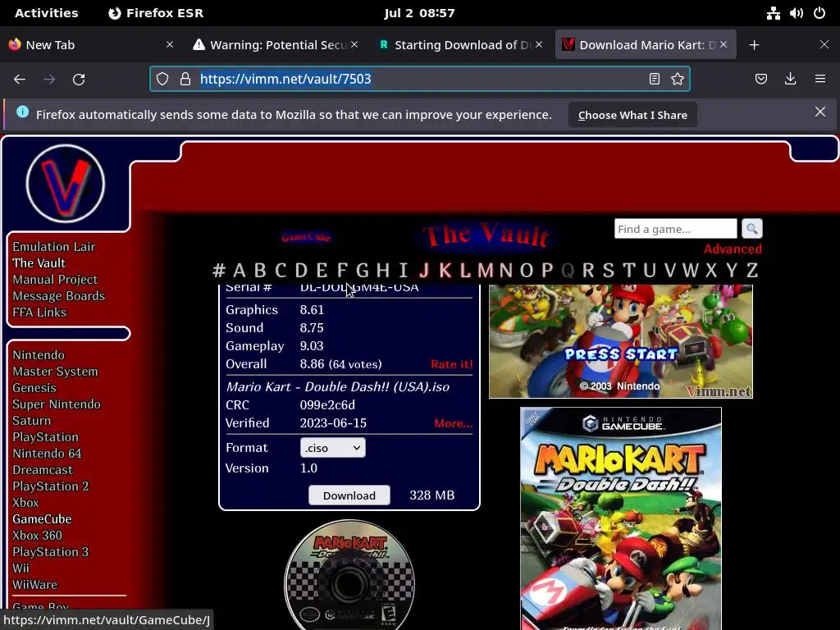Viewport: 840px width, 630px height.
Task: Open FFA Links in sidebar
Action: [39, 313]
